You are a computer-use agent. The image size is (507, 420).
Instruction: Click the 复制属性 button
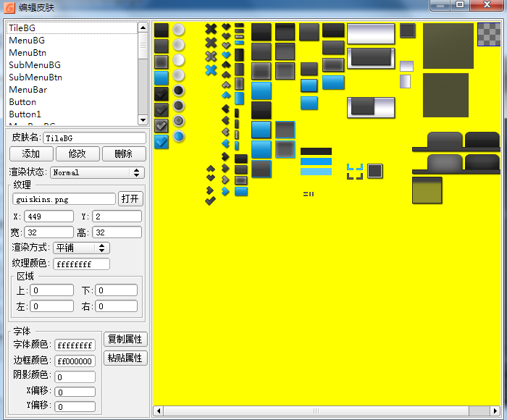tap(125, 339)
